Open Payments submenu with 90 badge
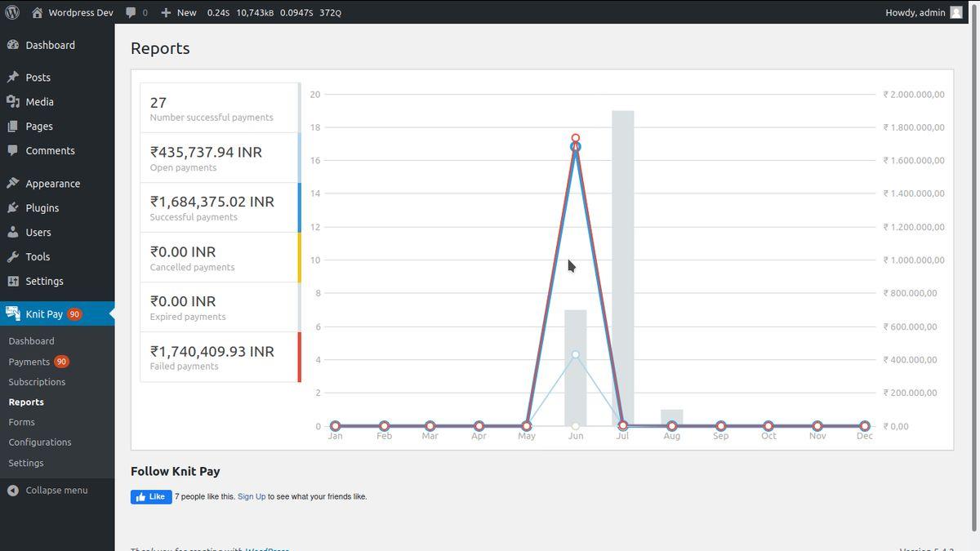Screen dimensions: 980x551 click(x=38, y=362)
